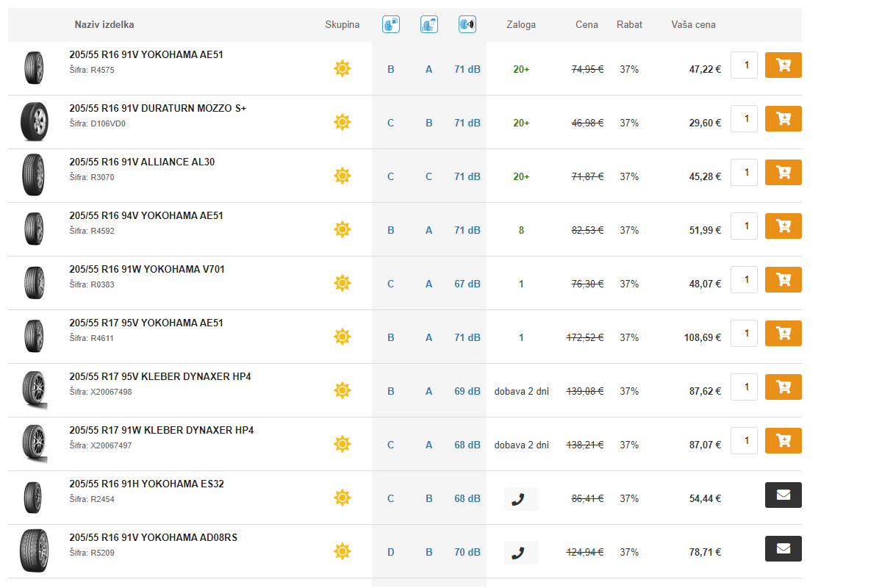Click old price 172,52 € strikethrough
This screenshot has width=882, height=588.
pyautogui.click(x=585, y=337)
